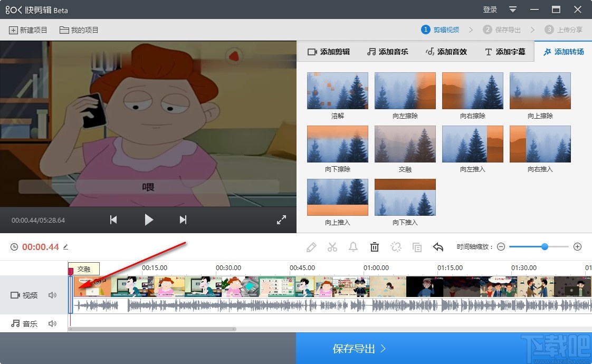Screen dimensions: 592x364
Task: Go to step 2 保存导出
Action: pos(502,30)
